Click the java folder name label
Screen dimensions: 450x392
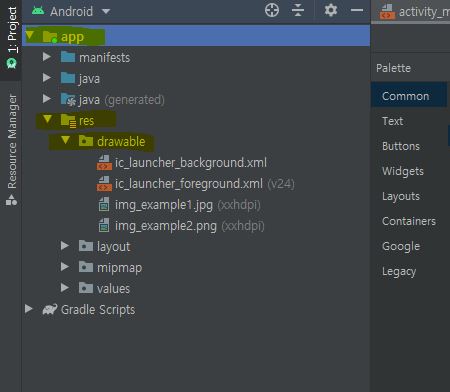[x=89, y=79]
